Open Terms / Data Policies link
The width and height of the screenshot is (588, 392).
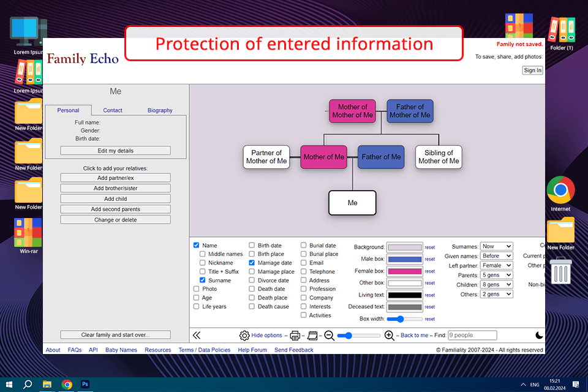click(x=205, y=350)
